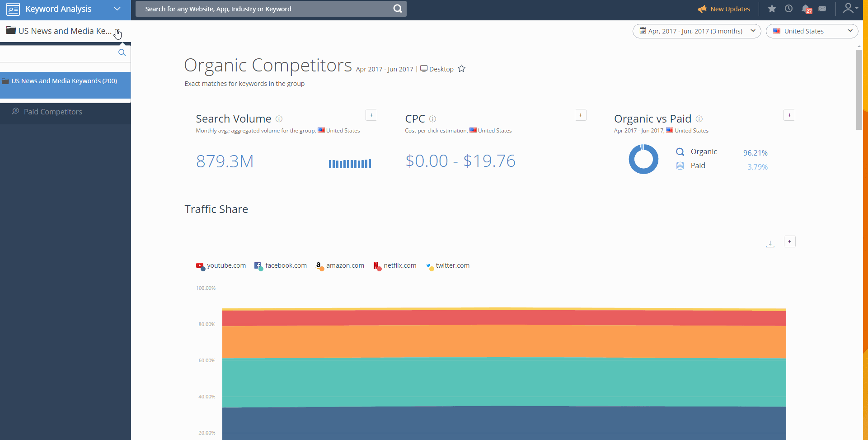This screenshot has width=868, height=440.
Task: Click the favorites star icon in header
Action: 772,9
